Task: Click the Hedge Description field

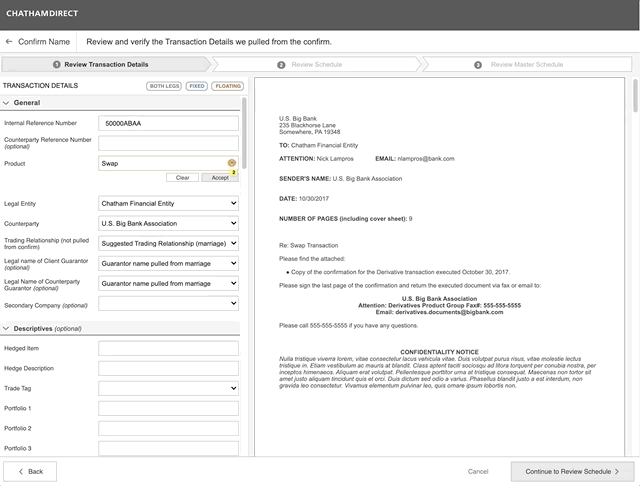Action: 168,368
